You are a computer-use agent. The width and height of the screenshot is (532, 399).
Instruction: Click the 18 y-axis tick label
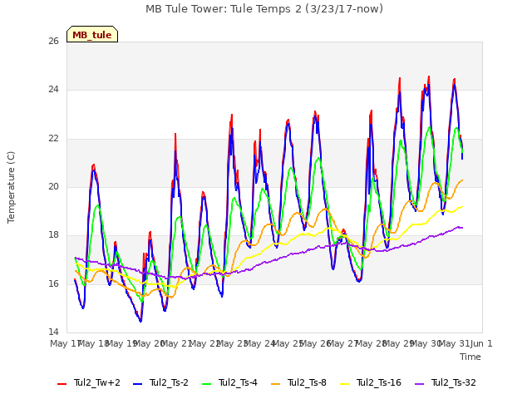tap(53, 234)
